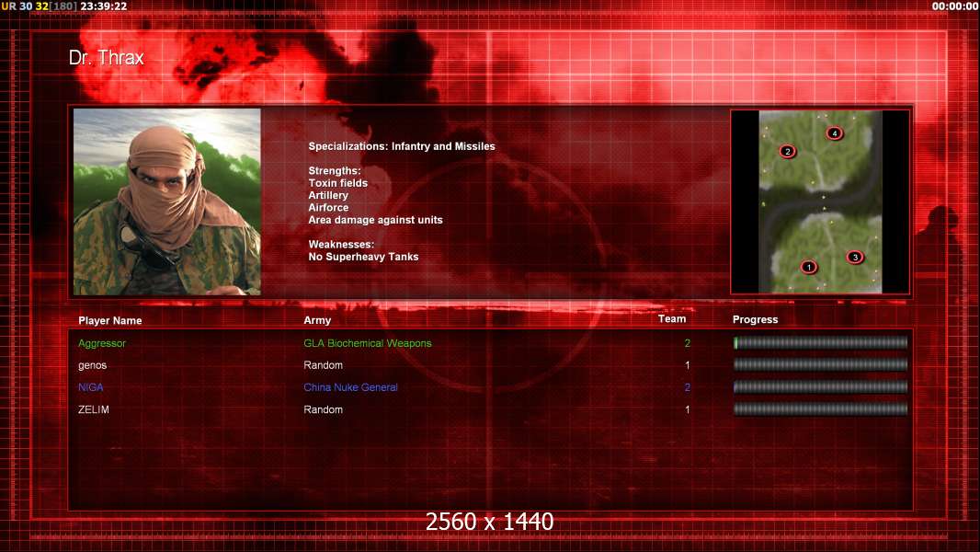
Task: Click NIGA's loading progress bar
Action: coord(820,387)
